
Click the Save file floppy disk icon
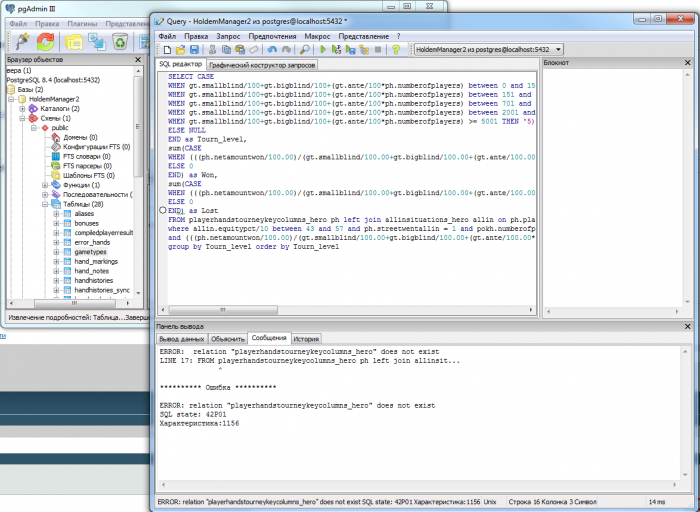click(x=194, y=49)
